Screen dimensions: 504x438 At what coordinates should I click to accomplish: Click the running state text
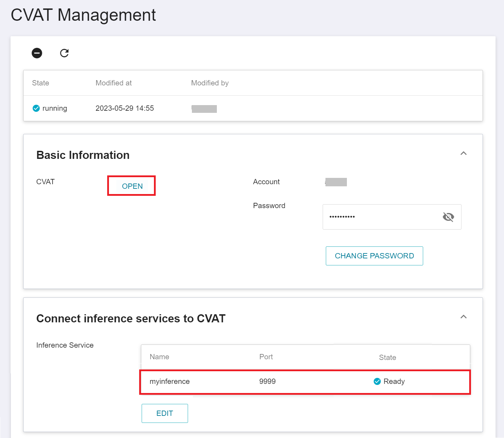click(x=55, y=108)
